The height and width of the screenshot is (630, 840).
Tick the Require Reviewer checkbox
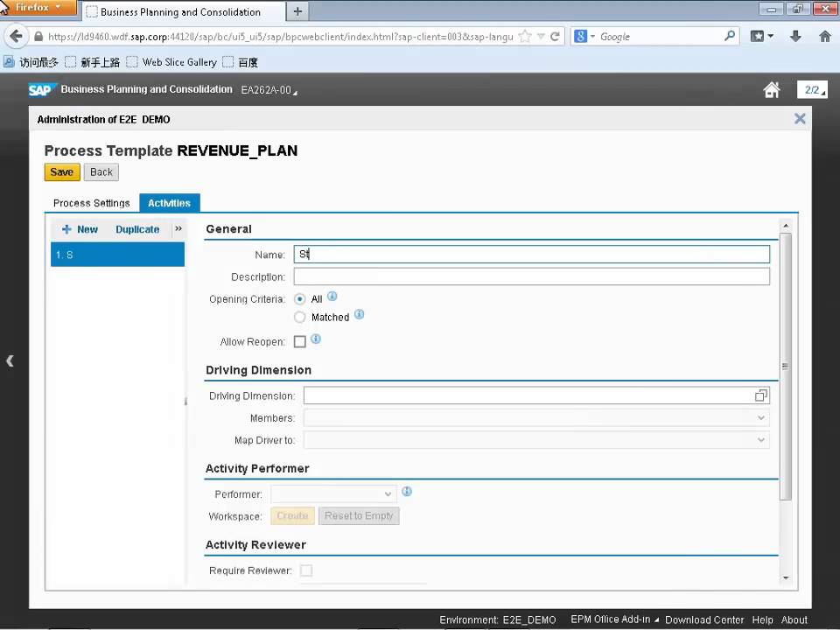pos(306,570)
